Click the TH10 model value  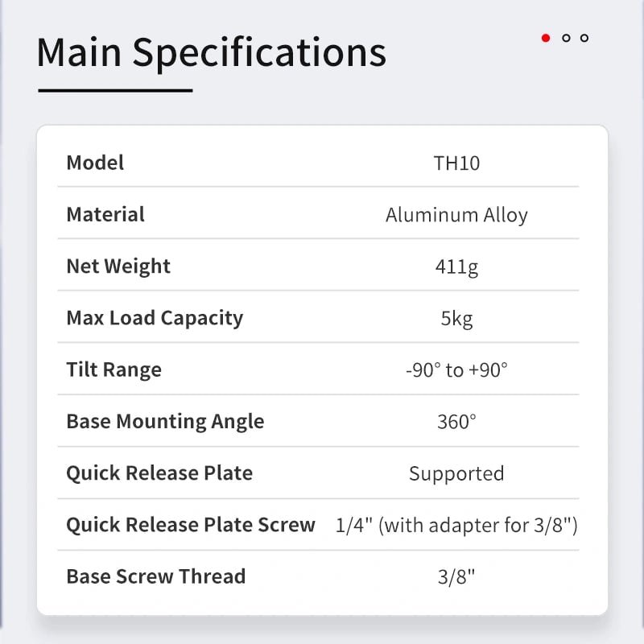[x=456, y=163]
